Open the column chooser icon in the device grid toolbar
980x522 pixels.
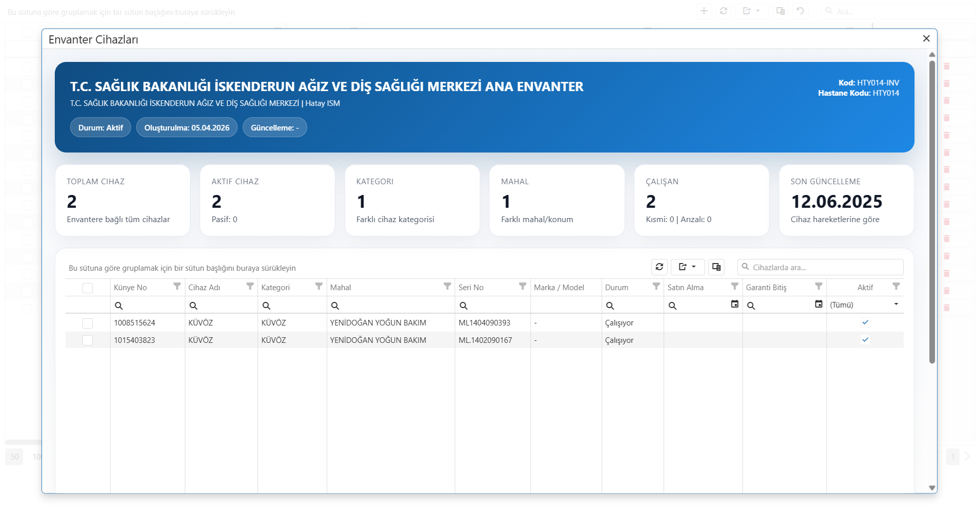click(x=716, y=267)
